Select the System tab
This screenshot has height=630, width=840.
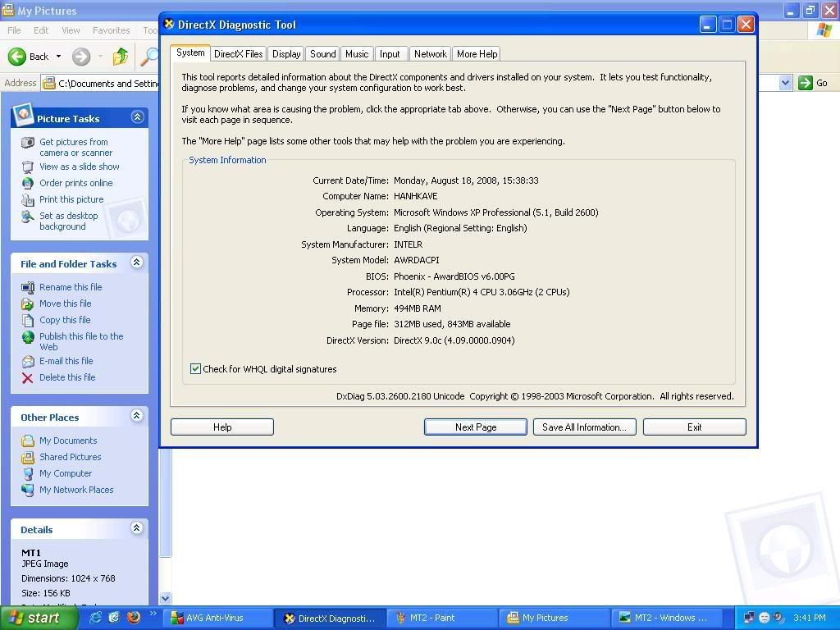[190, 52]
